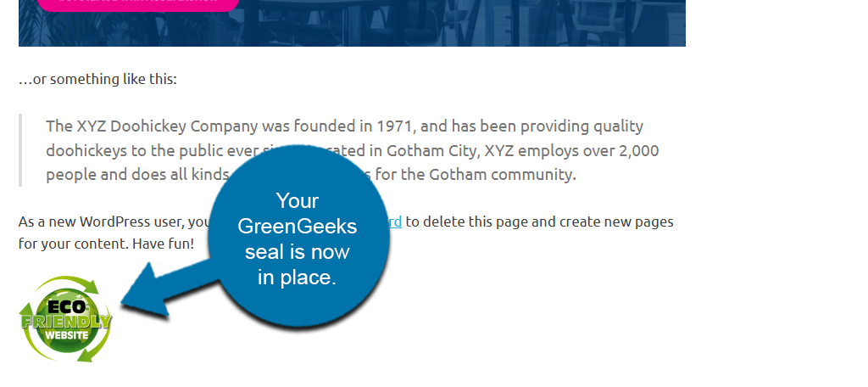The height and width of the screenshot is (387, 868).
Task: Click the "…or something like this:" text
Action: [97, 80]
